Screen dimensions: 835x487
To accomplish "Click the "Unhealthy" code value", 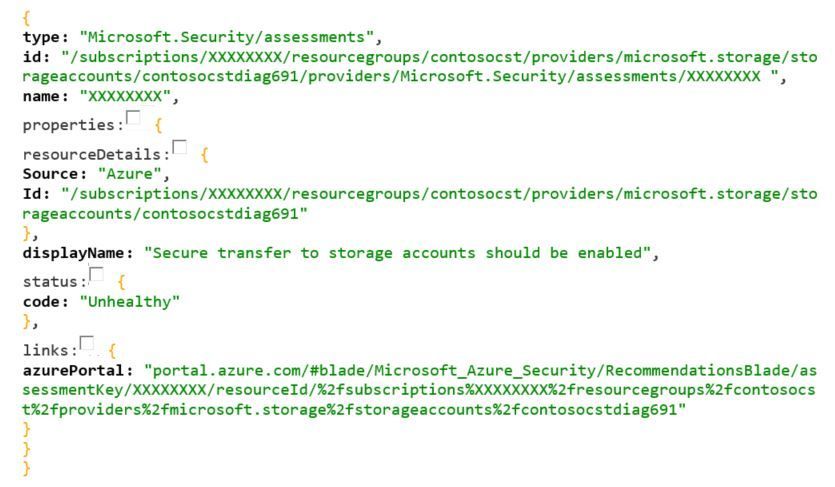I will click(129, 302).
